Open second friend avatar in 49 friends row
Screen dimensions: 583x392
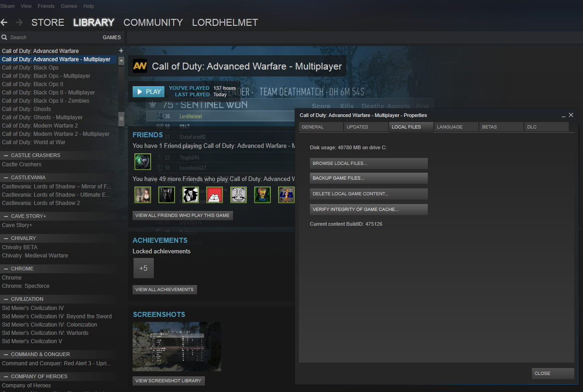pyautogui.click(x=167, y=195)
